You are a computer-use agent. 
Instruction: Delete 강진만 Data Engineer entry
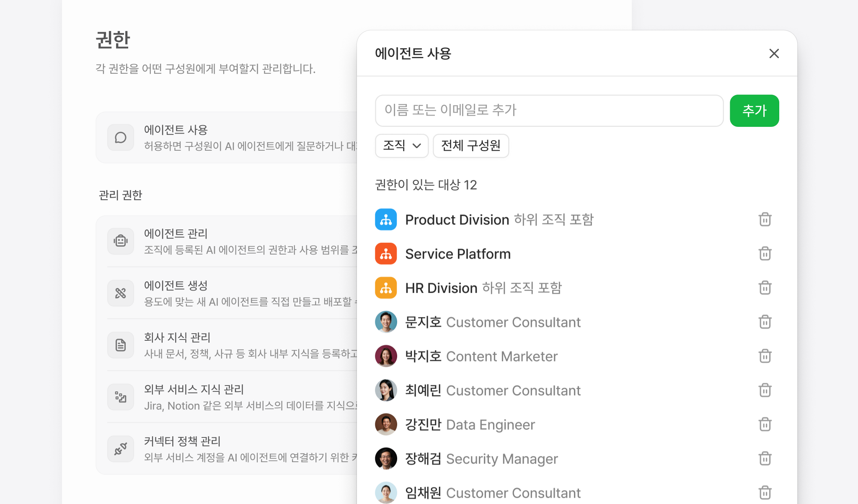tap(765, 424)
